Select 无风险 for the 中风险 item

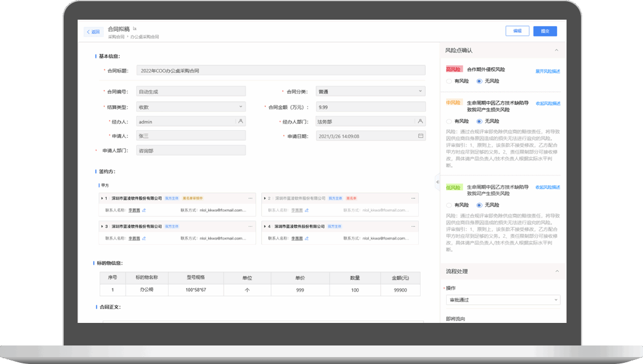point(479,122)
